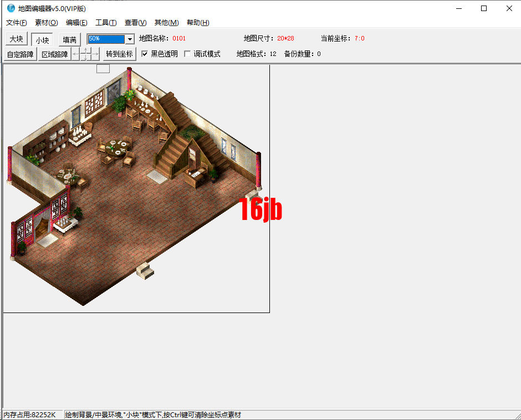Open the zoom level dropdown arrow
Screen dimensions: 521x420
(x=129, y=39)
